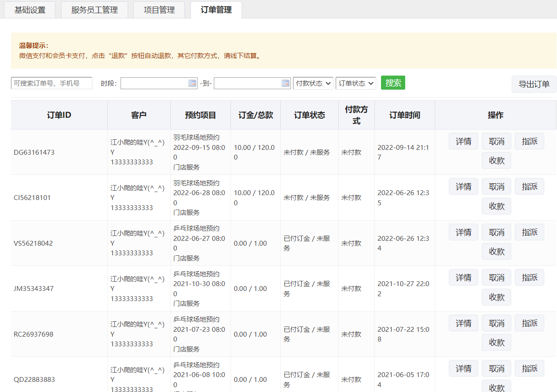View 详情 for order DG63161473
Image resolution: width=557 pixels, height=392 pixels.
[463, 141]
